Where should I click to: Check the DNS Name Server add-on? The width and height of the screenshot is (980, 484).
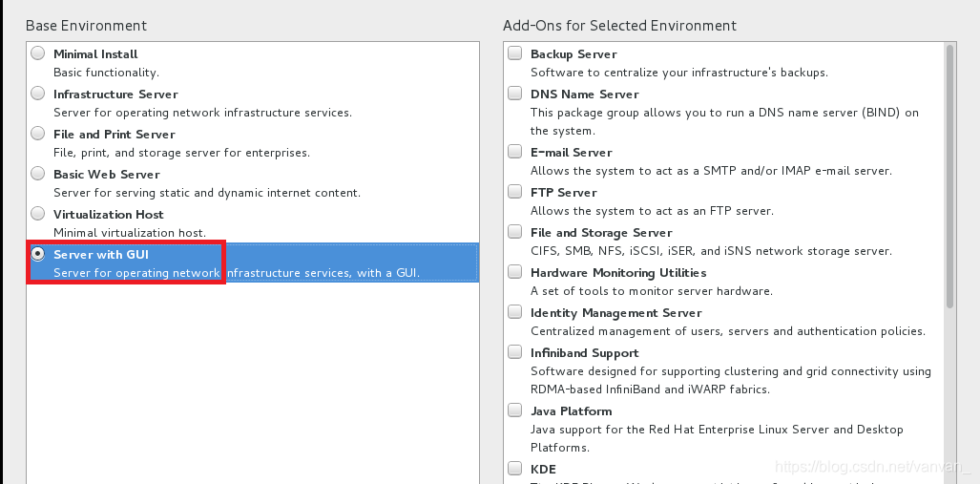(x=514, y=95)
